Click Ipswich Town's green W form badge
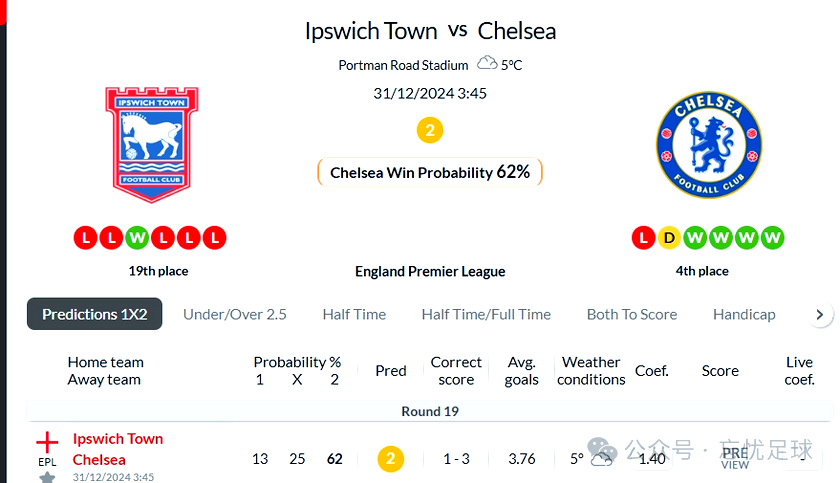 pos(137,238)
